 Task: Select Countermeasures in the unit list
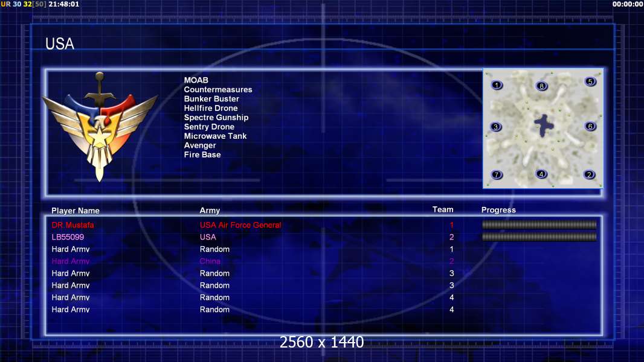tap(217, 89)
